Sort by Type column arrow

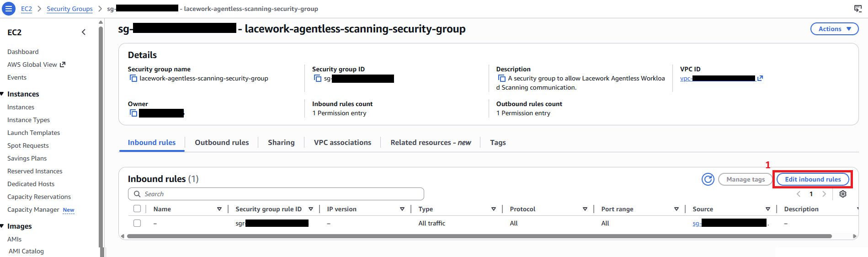click(494, 209)
